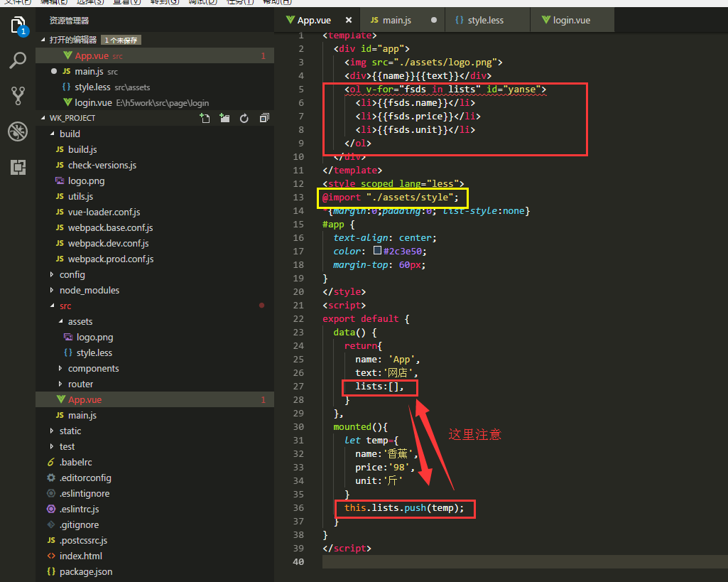Screen dimensions: 728x582
Task: Open logo.png under the build folder
Action: [155, 180]
